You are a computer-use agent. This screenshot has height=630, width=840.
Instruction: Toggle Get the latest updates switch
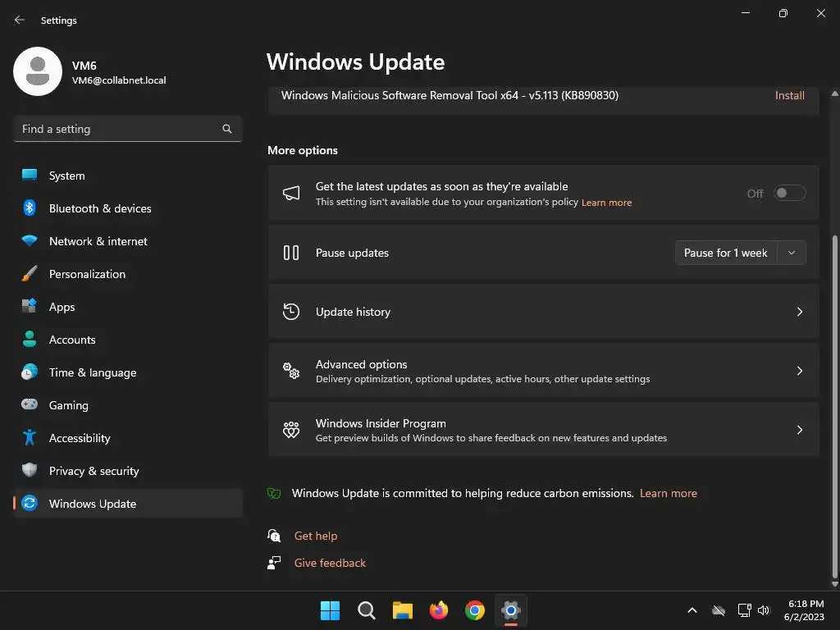coord(790,193)
